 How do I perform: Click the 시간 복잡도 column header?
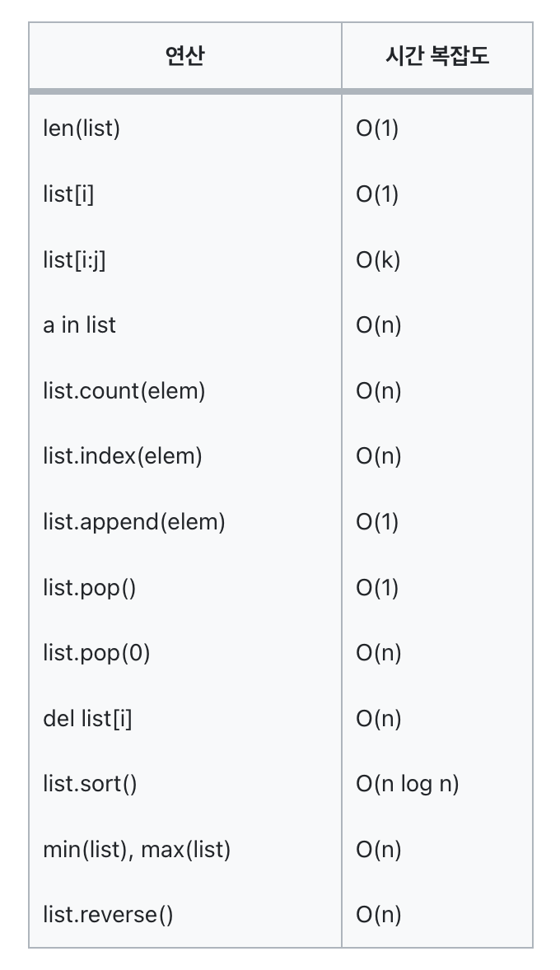coord(436,56)
